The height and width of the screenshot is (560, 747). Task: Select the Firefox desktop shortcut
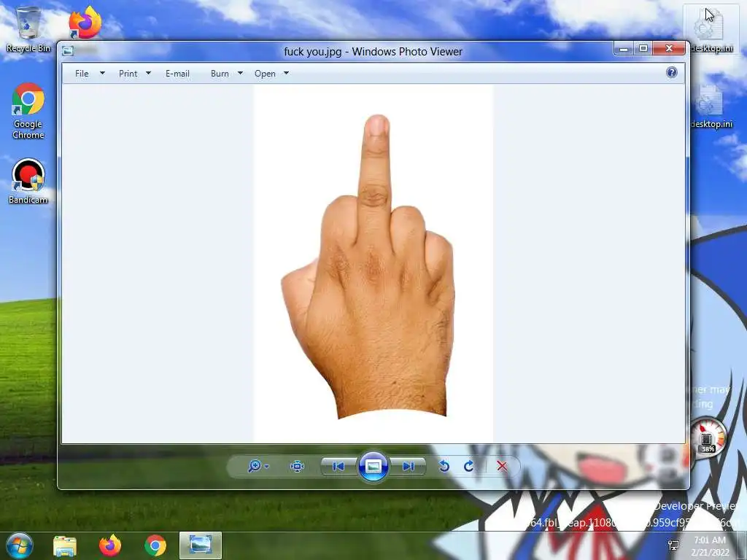(85, 23)
